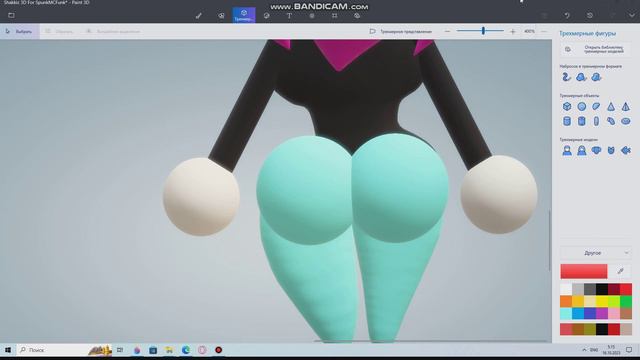Insert a 3D sphere object

pyautogui.click(x=582, y=107)
